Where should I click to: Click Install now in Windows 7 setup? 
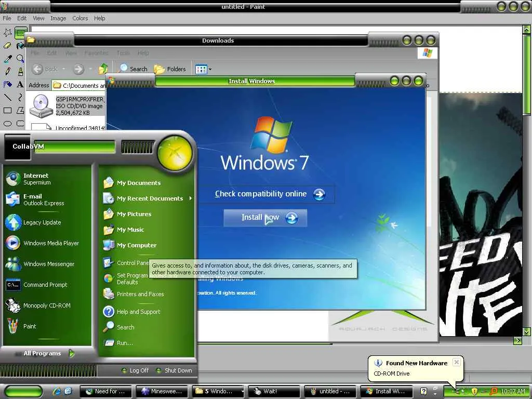(x=265, y=218)
